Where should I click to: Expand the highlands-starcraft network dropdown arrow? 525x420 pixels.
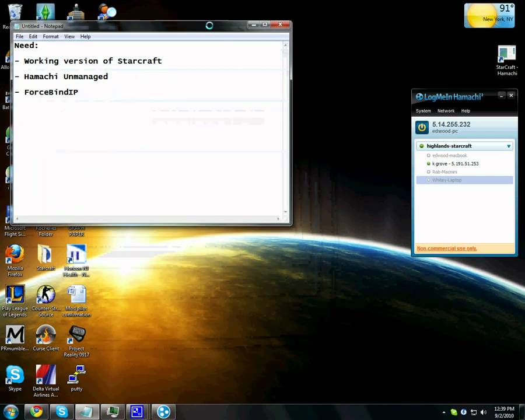pyautogui.click(x=509, y=146)
